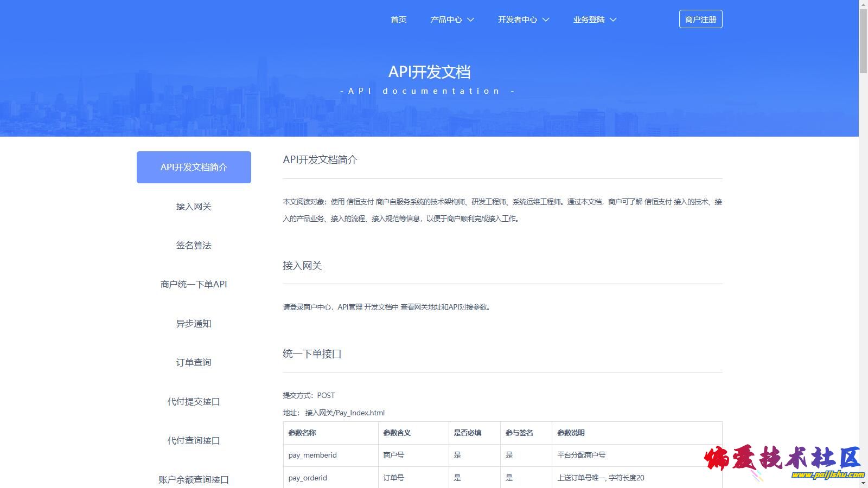Open 接入网关 sidebar section

point(194,206)
